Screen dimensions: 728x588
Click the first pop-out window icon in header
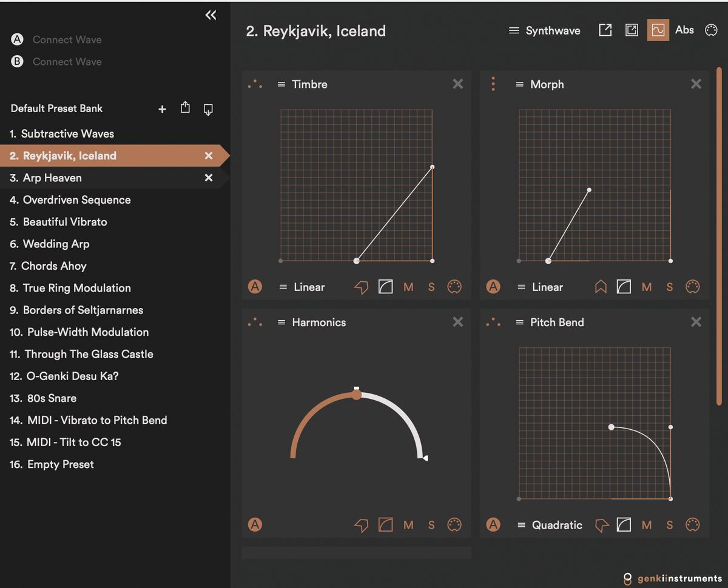click(605, 30)
